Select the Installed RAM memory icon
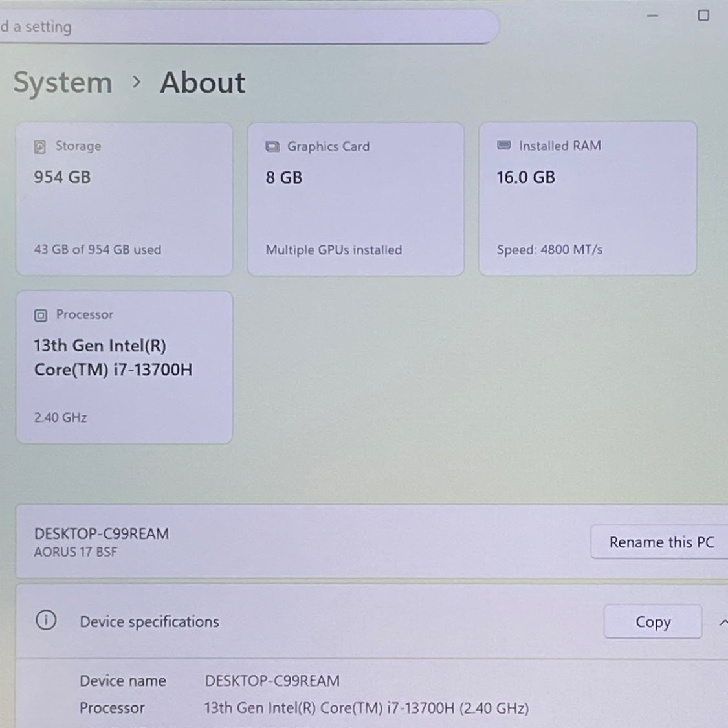This screenshot has width=728, height=728. 503,146
